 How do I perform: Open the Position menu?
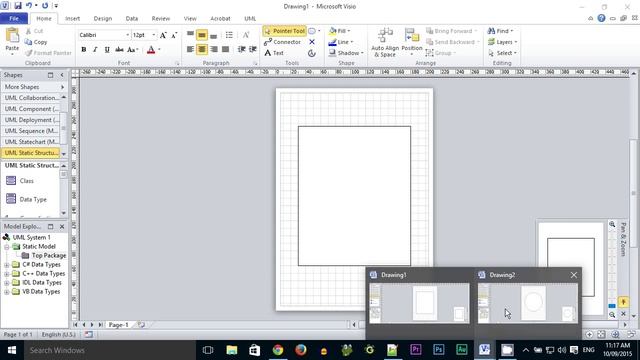point(412,42)
